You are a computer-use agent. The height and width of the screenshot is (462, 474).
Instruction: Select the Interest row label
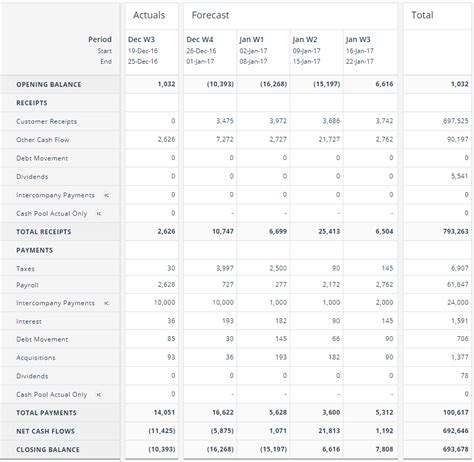(29, 322)
